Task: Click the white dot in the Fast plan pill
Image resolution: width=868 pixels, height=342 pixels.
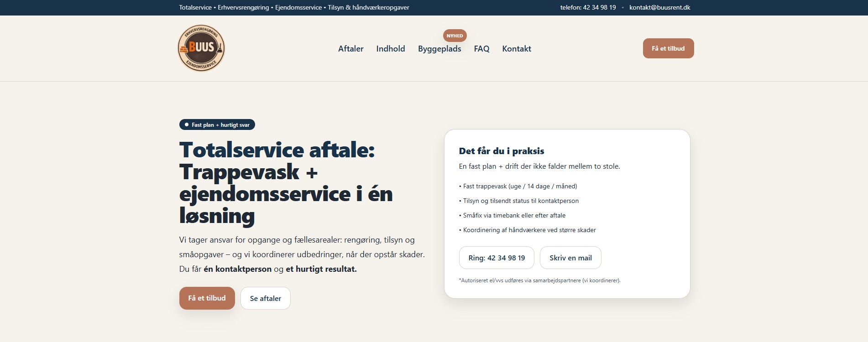Action: pyautogui.click(x=187, y=124)
